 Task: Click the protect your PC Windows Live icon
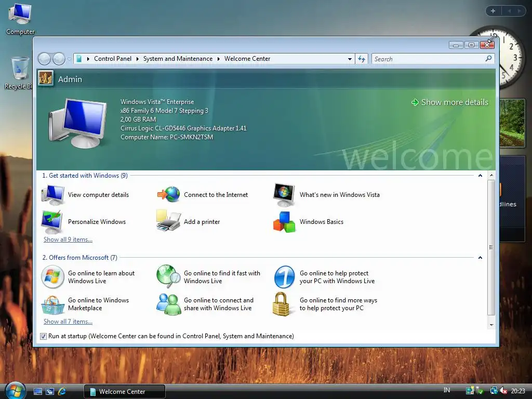(x=284, y=277)
